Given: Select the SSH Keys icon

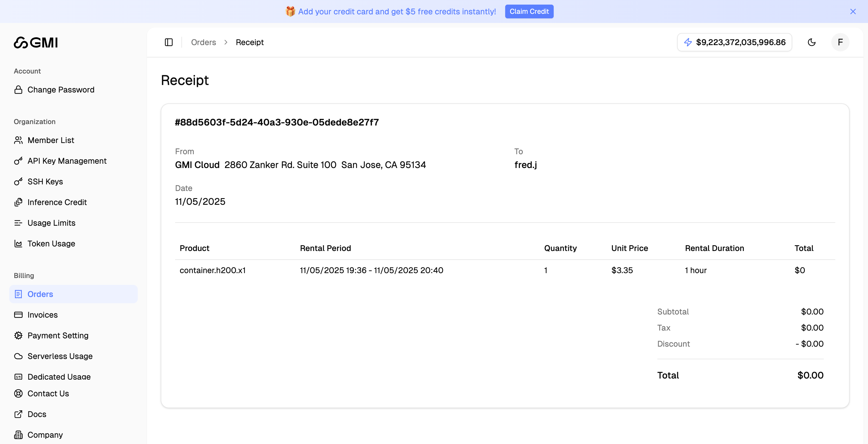Looking at the screenshot, I should pos(19,182).
